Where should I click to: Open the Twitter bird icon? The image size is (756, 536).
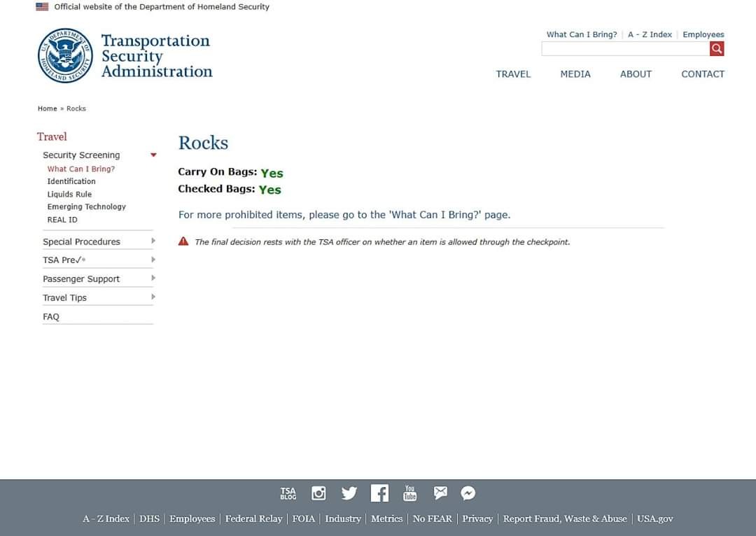pos(349,493)
